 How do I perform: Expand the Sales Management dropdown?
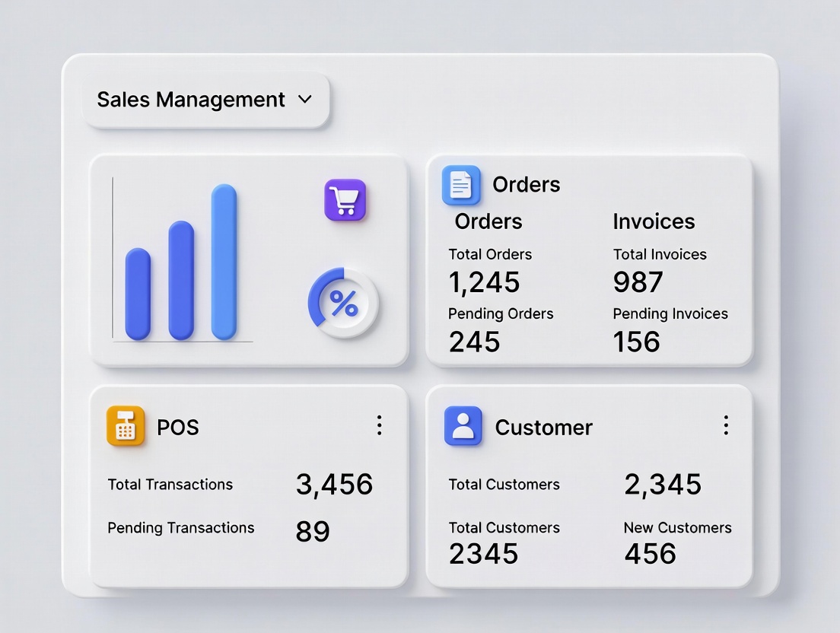tap(205, 100)
